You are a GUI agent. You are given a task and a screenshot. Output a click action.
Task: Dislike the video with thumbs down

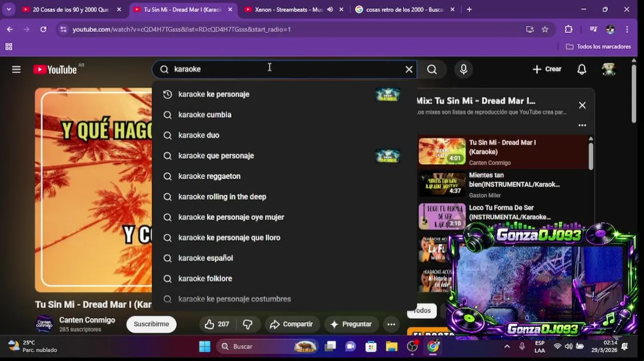[247, 324]
